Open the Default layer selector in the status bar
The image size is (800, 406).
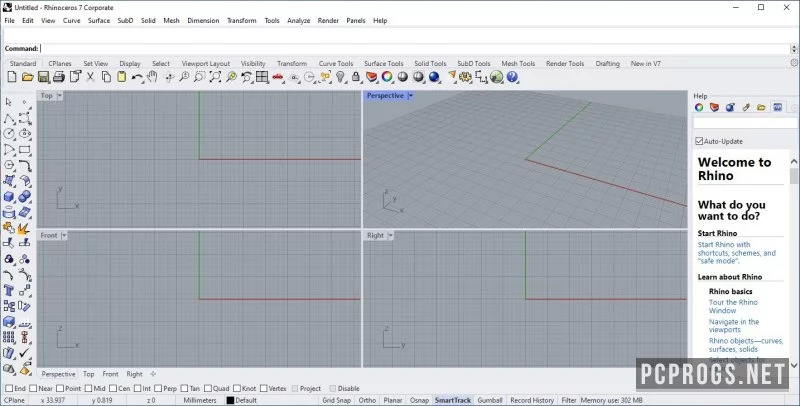coord(246,400)
